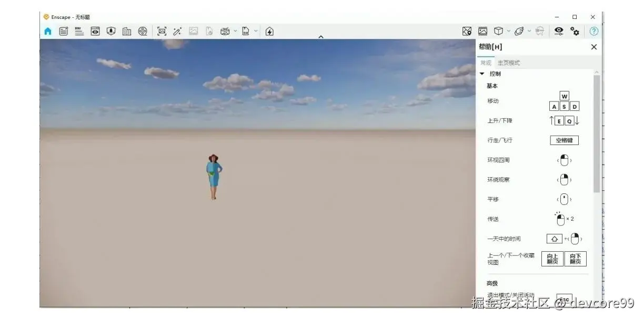Viewport: 644px width, 320px height.
Task: Open the video editor film reel
Action: point(143,31)
